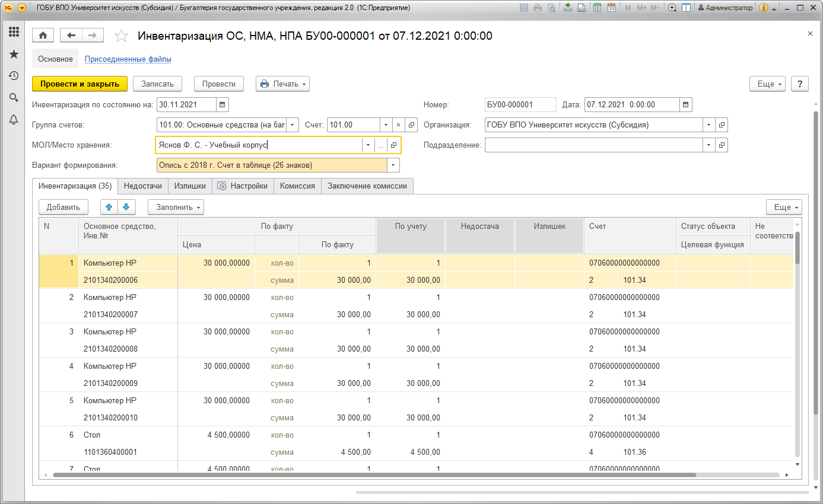Click Администратор user name
Viewport: 823px width, 504px height.
[x=725, y=8]
